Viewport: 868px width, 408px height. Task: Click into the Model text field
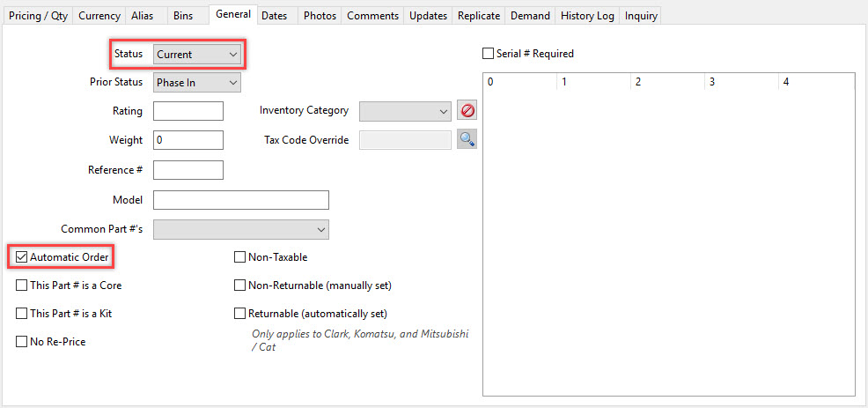(x=241, y=200)
